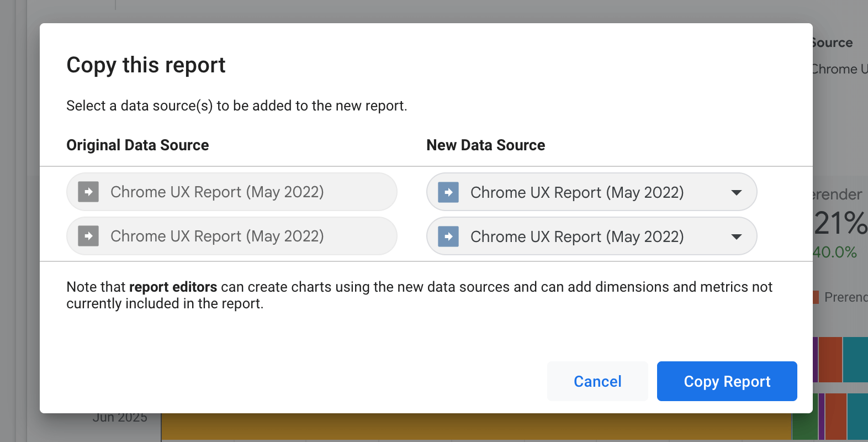Screen dimensions: 868x442
Task: Click the orange Prerender legend swatch
Action: tap(816, 297)
